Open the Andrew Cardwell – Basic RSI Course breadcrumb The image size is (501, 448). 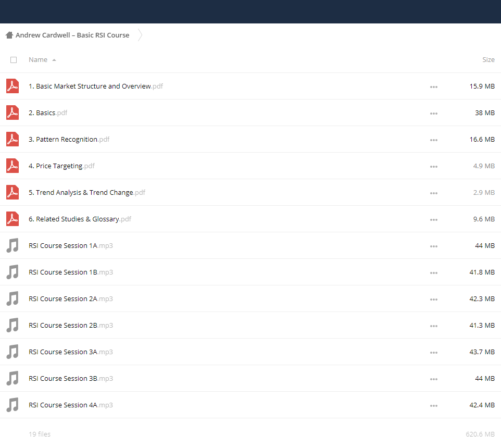point(72,35)
